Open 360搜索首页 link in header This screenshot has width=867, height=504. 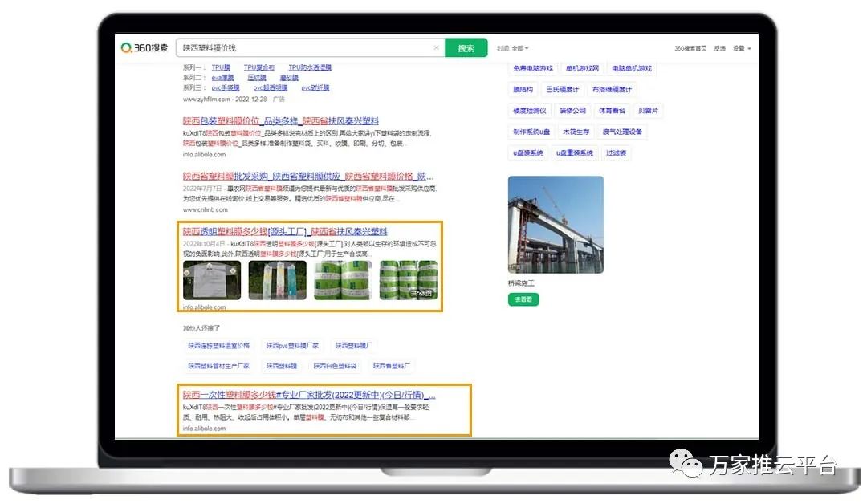[x=690, y=48]
